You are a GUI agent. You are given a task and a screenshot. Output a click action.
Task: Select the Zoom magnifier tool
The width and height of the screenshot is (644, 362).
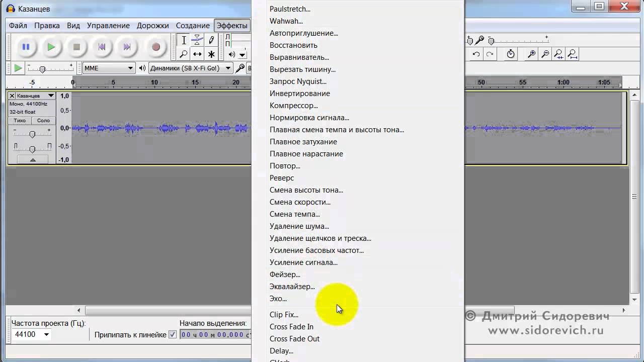tap(184, 54)
